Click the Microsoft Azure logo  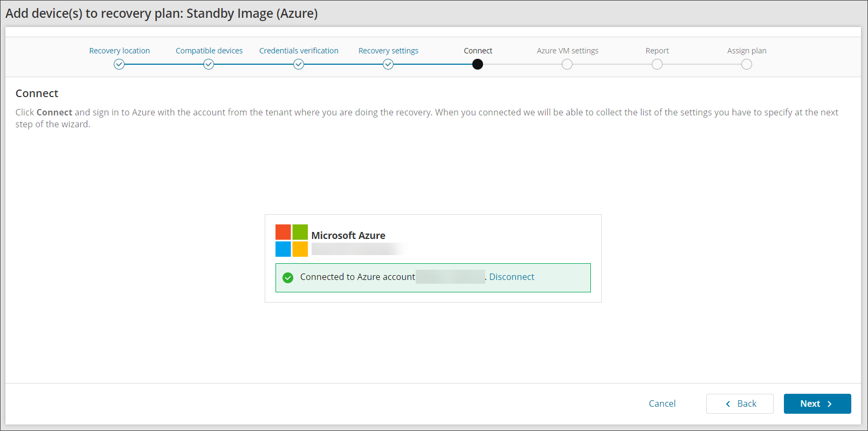point(292,241)
